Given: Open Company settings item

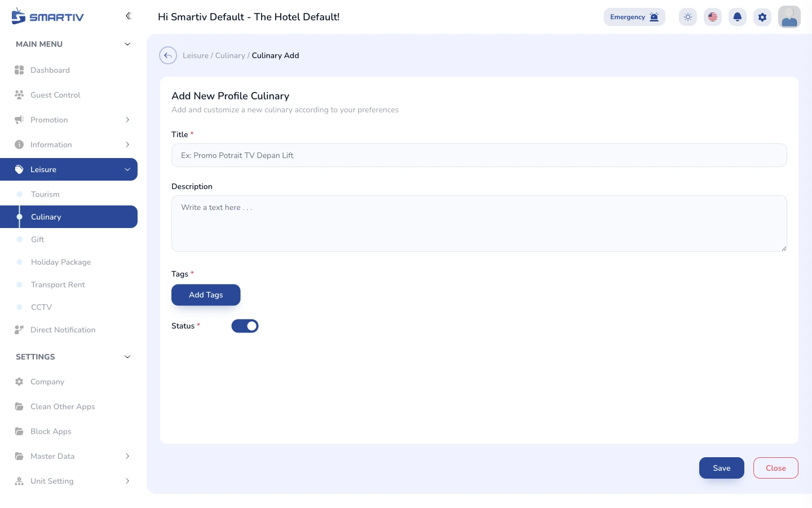Looking at the screenshot, I should [69, 382].
